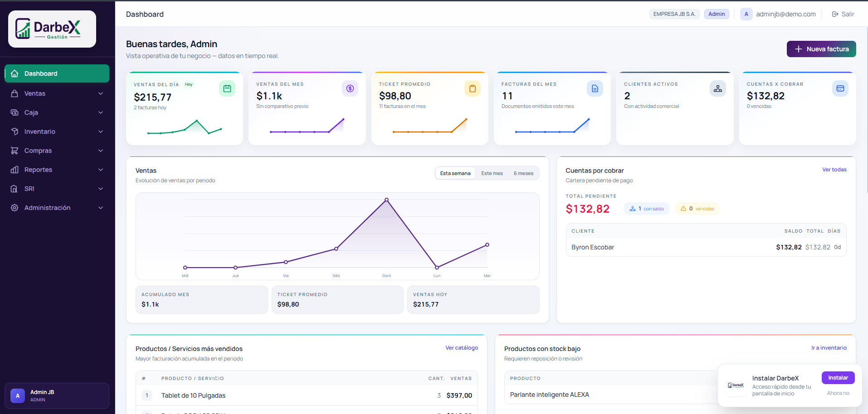The width and height of the screenshot is (868, 414).
Task: Switch chart to Este mes
Action: 492,173
